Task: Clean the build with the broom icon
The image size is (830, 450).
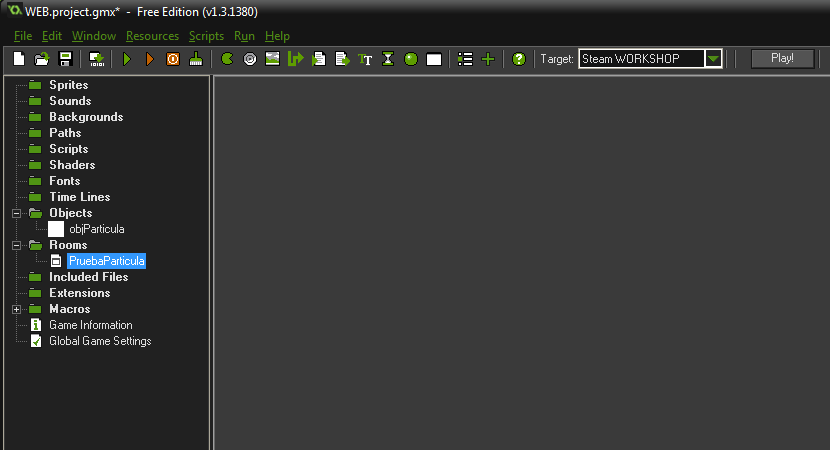Action: click(x=196, y=59)
